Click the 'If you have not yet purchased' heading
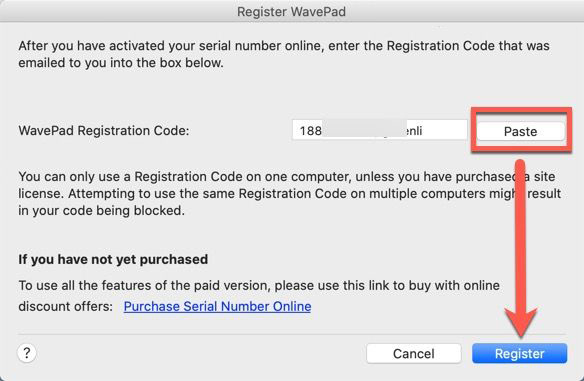Viewport: 584px width, 381px height. coord(113,259)
